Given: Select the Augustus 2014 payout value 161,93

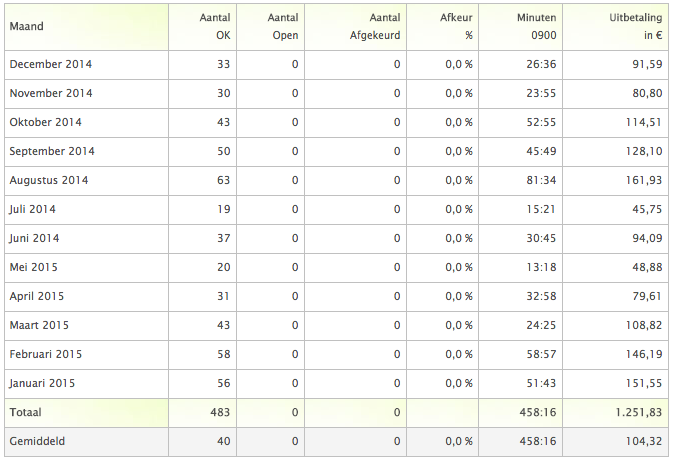Looking at the screenshot, I should [644, 180].
